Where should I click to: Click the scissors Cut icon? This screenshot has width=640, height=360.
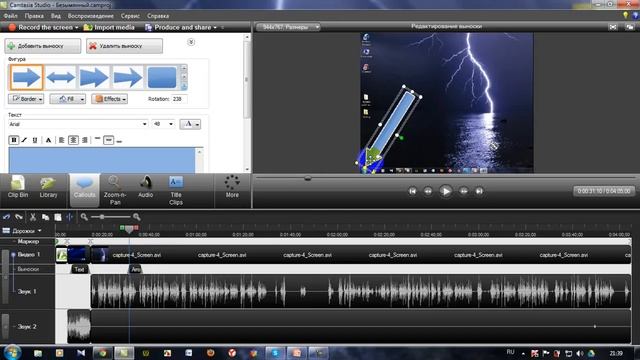point(33,217)
